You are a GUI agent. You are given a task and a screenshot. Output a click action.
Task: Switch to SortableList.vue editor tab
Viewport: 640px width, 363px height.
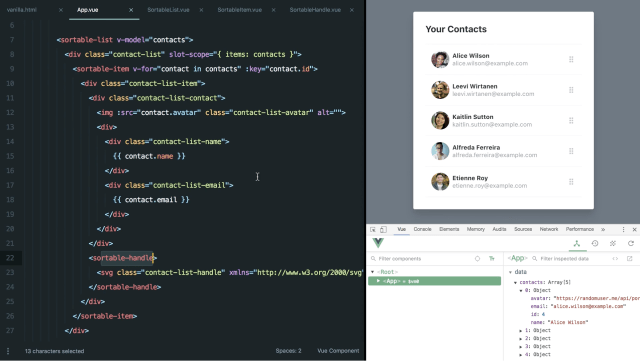point(168,10)
